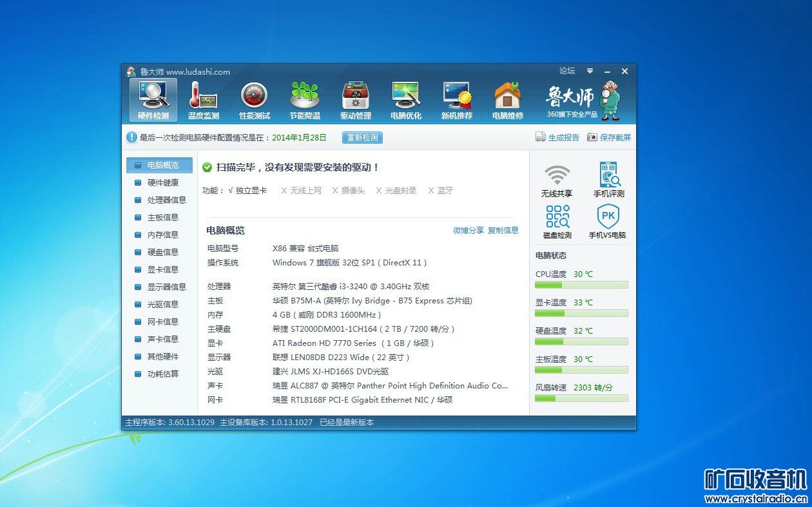Click the 生成报告 generate report icon

(541, 137)
